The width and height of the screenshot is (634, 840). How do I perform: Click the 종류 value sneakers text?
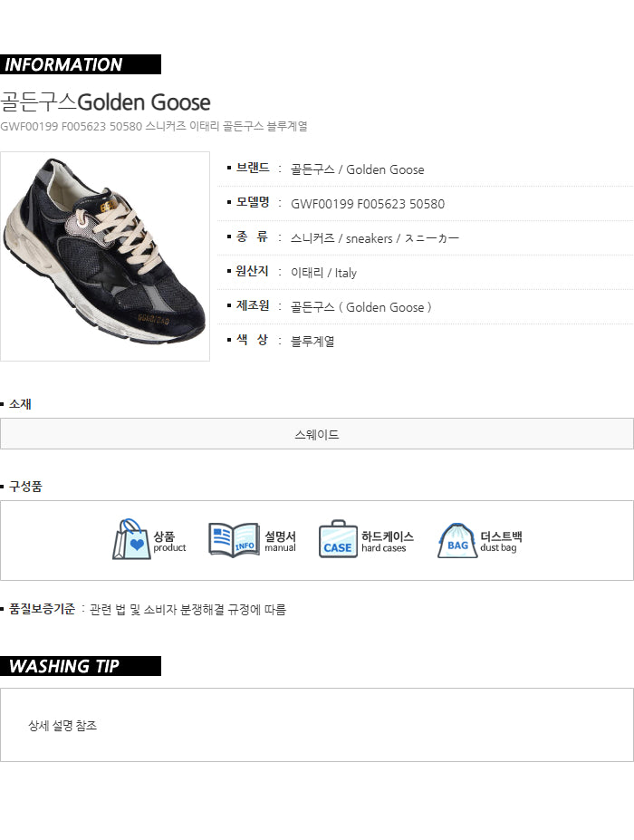pos(369,238)
